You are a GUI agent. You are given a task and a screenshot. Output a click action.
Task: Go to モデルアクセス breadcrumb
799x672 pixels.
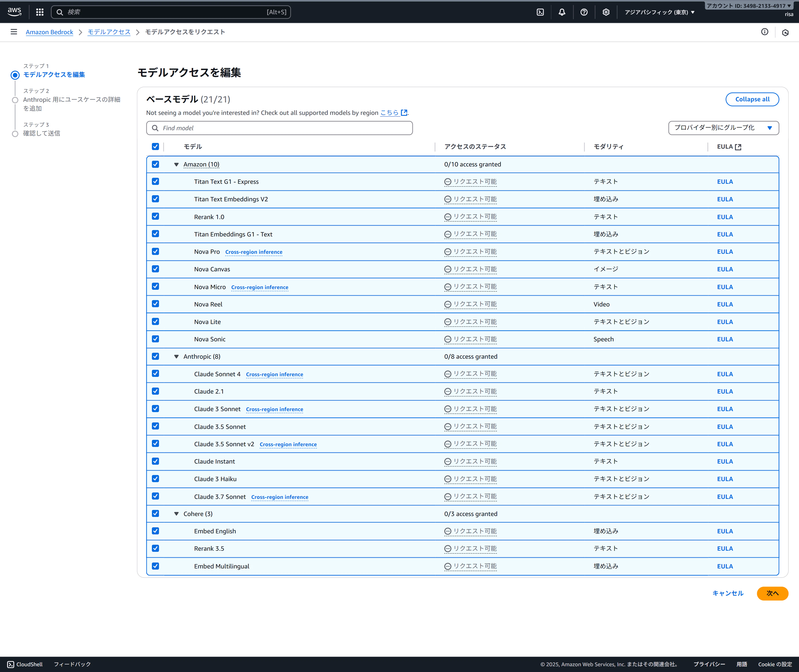109,32
